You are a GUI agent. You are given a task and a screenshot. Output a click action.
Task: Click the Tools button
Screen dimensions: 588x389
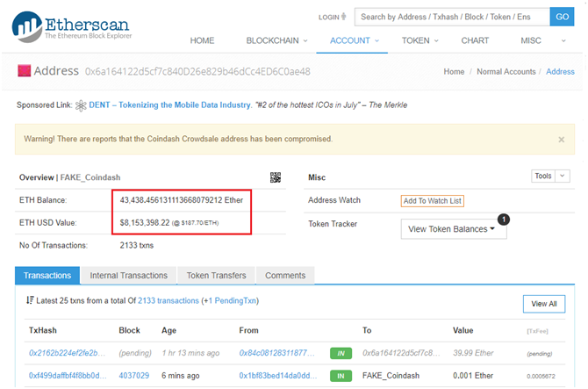(542, 176)
